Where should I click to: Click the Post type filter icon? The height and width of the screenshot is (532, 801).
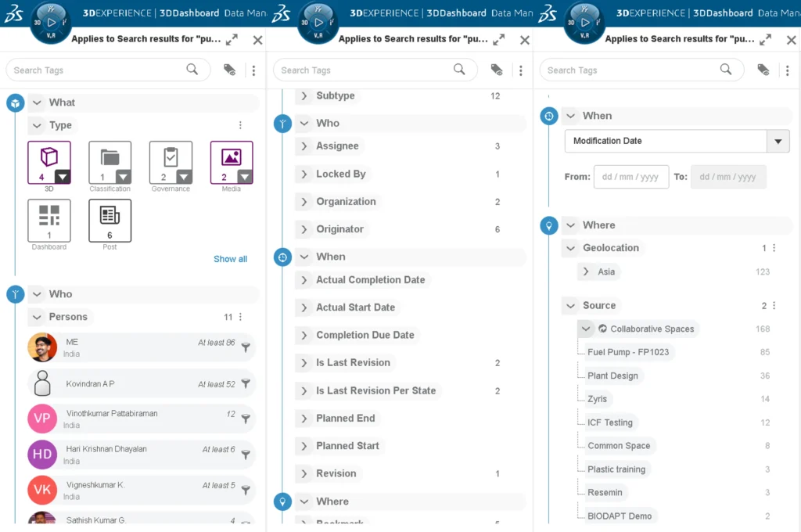(110, 219)
